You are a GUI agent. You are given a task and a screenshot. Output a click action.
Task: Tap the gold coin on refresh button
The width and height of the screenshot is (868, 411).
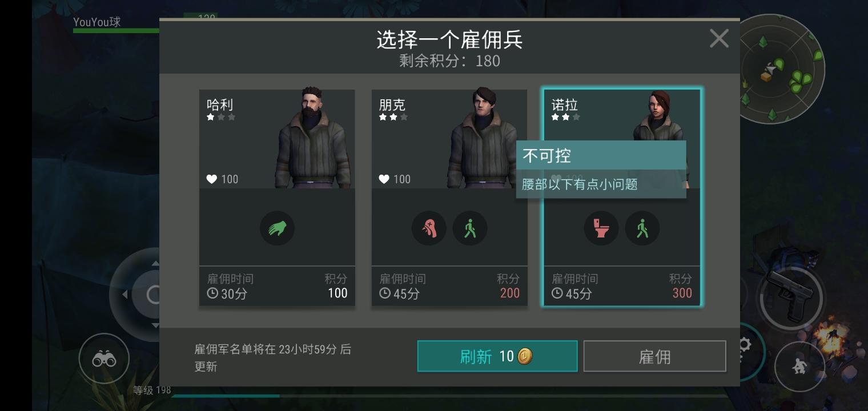525,356
